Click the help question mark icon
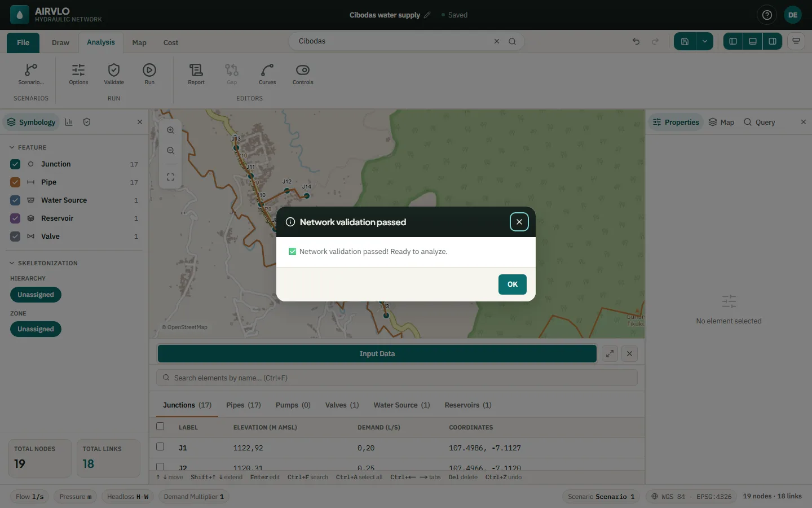 [767, 15]
